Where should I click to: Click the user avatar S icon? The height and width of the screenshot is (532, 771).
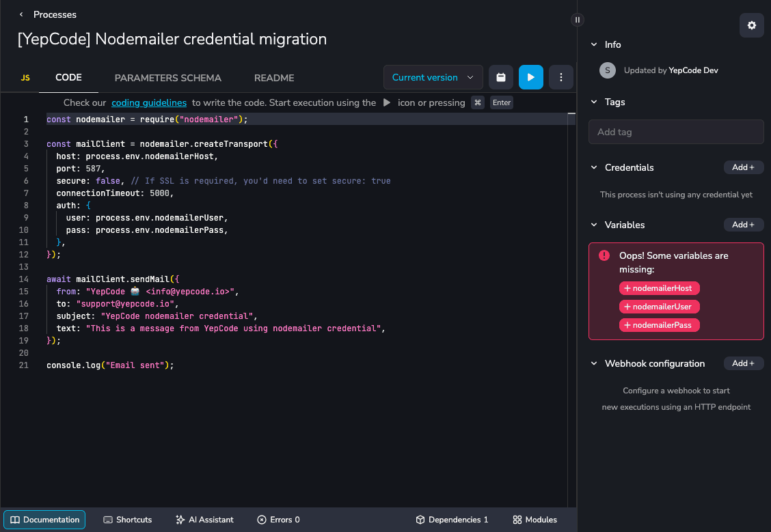pyautogui.click(x=607, y=70)
